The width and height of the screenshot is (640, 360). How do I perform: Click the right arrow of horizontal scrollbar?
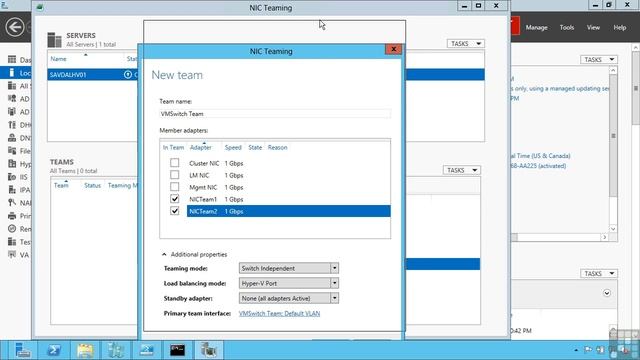pos(604,237)
